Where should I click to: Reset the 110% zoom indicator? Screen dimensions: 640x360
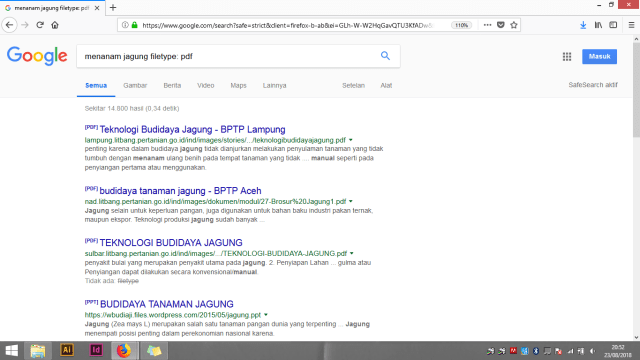pyautogui.click(x=461, y=25)
